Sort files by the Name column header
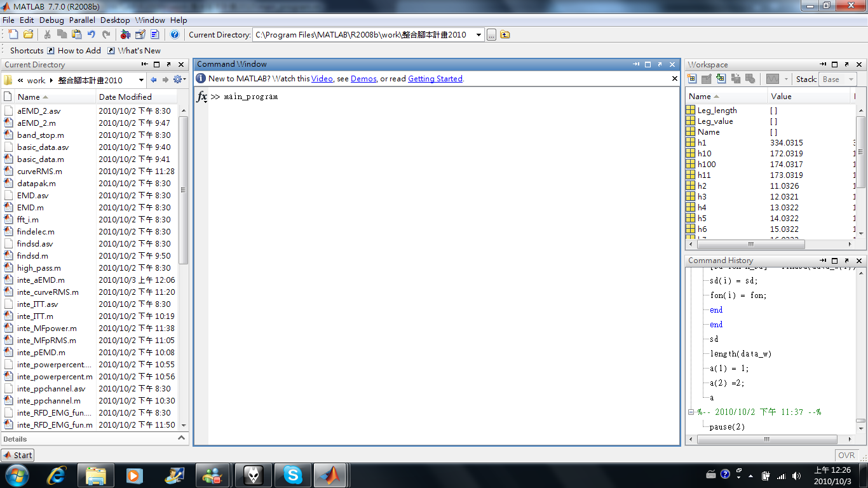 point(56,97)
